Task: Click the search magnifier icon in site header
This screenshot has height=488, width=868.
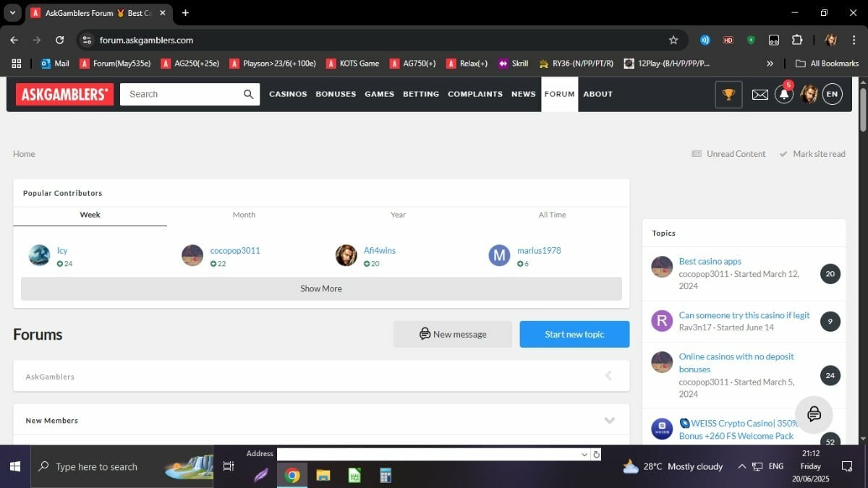Action: click(248, 94)
